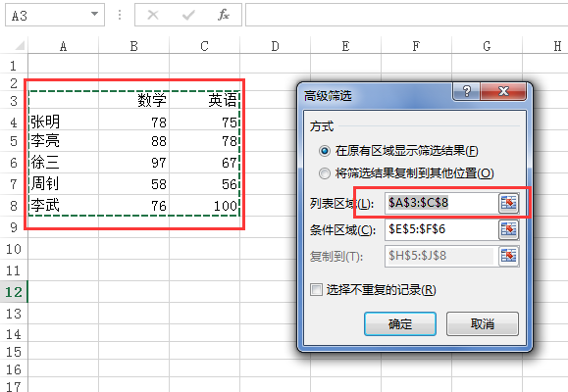Select column D header
The width and height of the screenshot is (568, 392).
[275, 46]
